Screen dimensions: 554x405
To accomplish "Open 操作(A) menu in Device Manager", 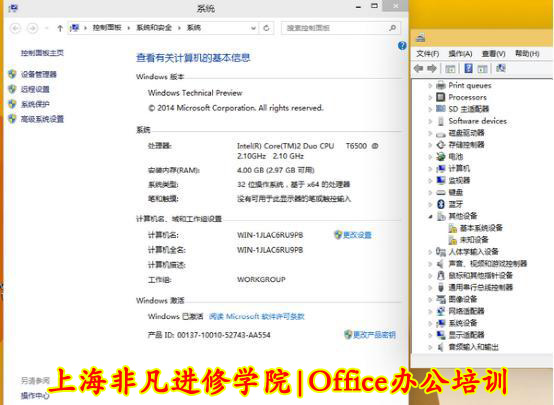I will tap(460, 53).
